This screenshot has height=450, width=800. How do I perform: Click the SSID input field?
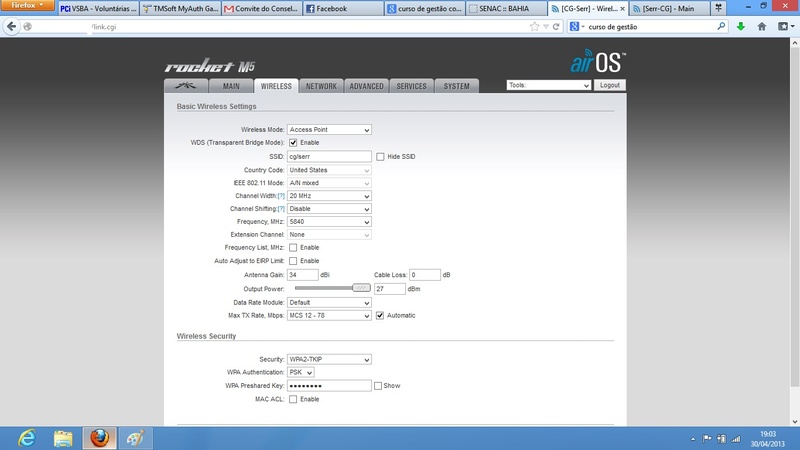click(x=329, y=156)
